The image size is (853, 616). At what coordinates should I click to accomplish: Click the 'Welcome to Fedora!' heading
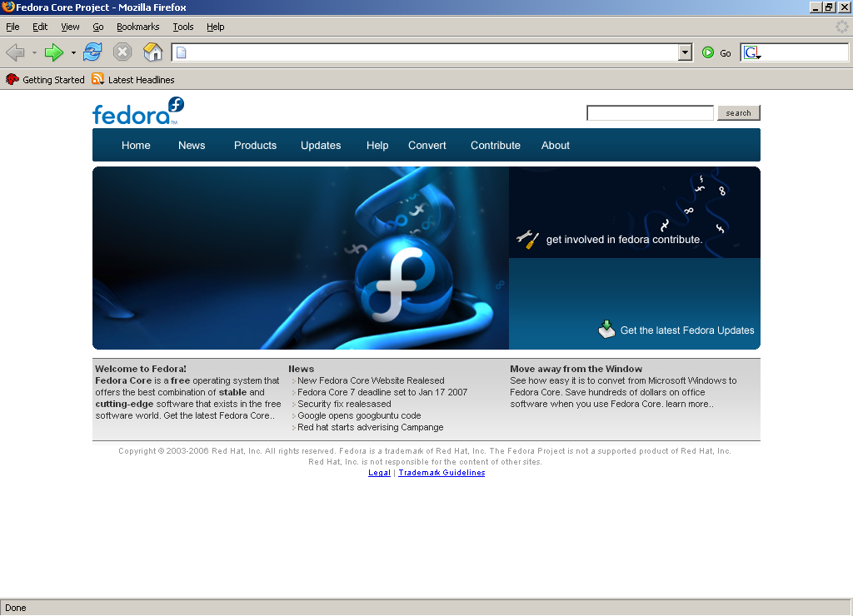coord(141,369)
